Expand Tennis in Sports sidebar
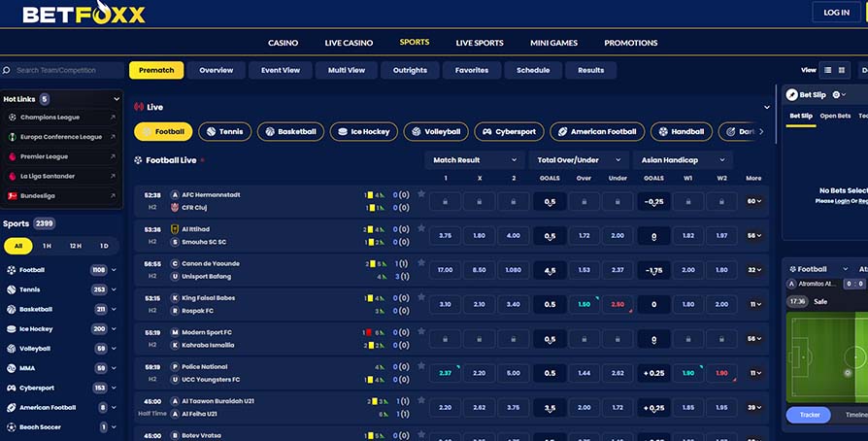The height and width of the screenshot is (441, 868). tap(114, 289)
